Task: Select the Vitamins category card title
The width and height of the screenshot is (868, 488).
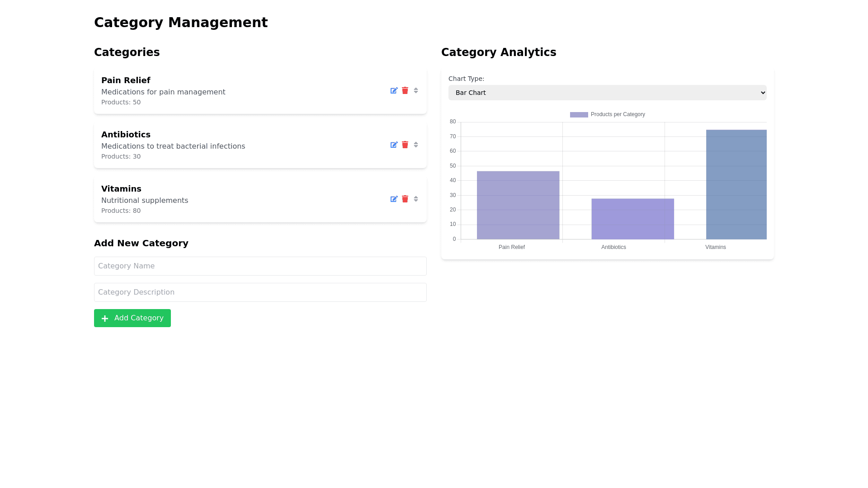Action: [121, 189]
